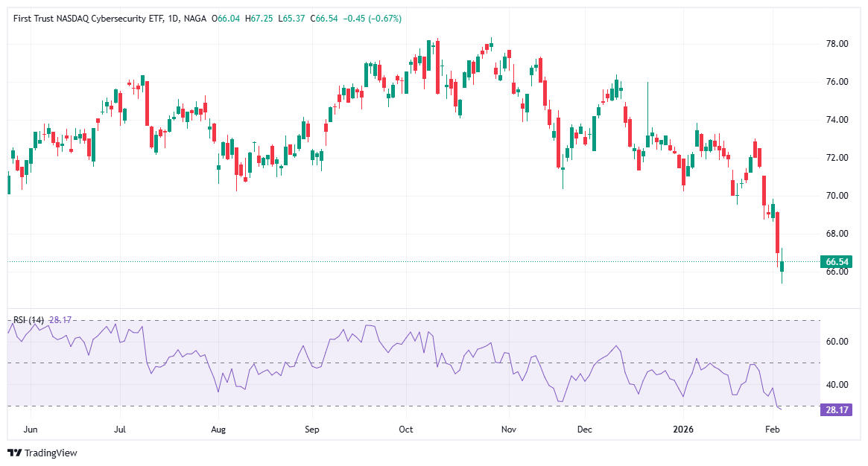Click the green 66.54 last price label
This screenshot has width=868, height=466.
click(x=836, y=261)
